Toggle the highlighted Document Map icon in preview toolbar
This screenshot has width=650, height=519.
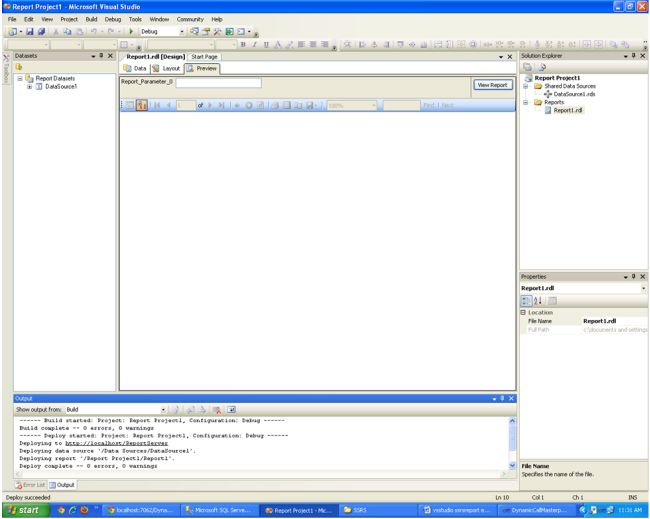click(142, 105)
